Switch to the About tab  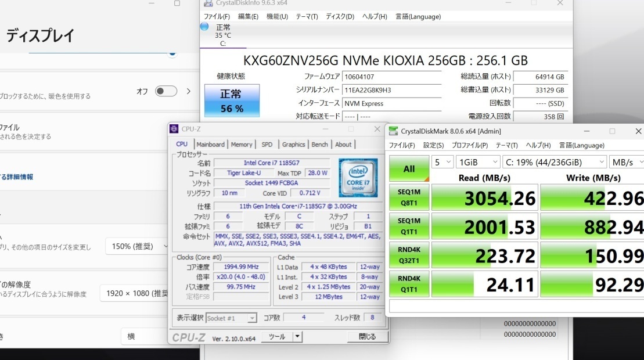343,145
